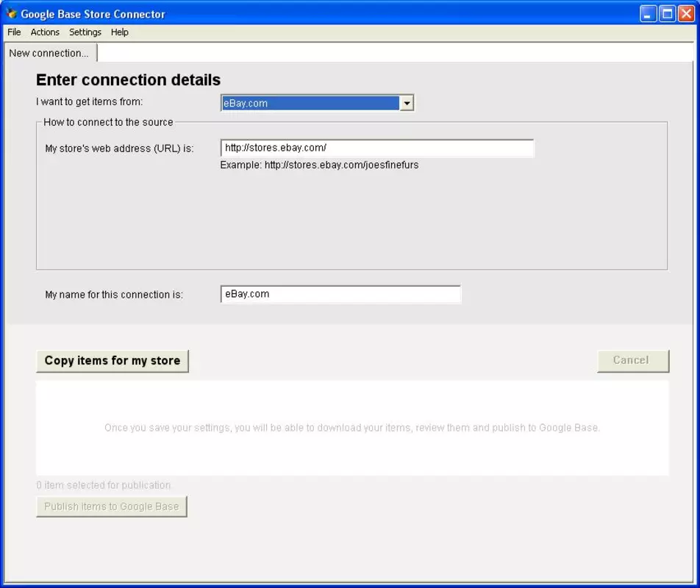
Task: Open the File menu
Action: [x=14, y=32]
